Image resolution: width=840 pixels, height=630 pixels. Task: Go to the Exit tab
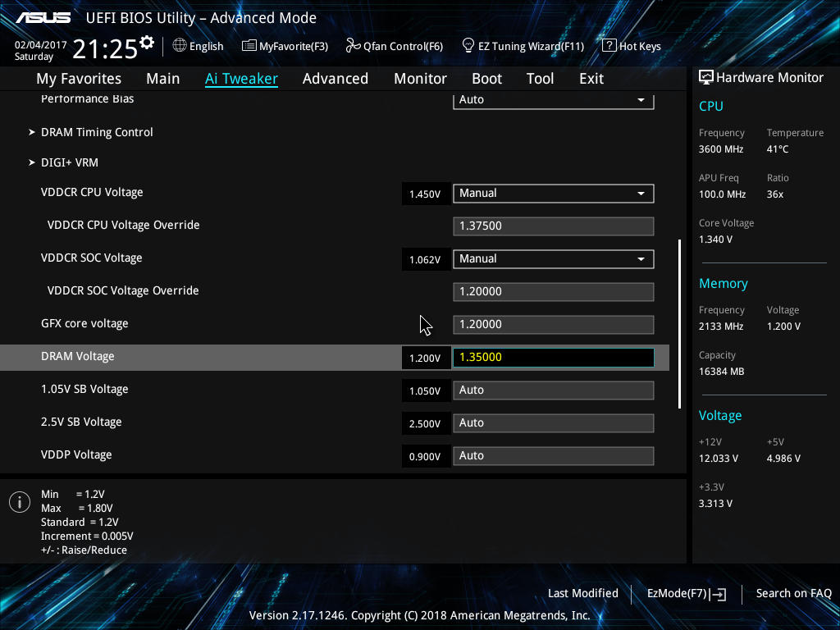591,79
